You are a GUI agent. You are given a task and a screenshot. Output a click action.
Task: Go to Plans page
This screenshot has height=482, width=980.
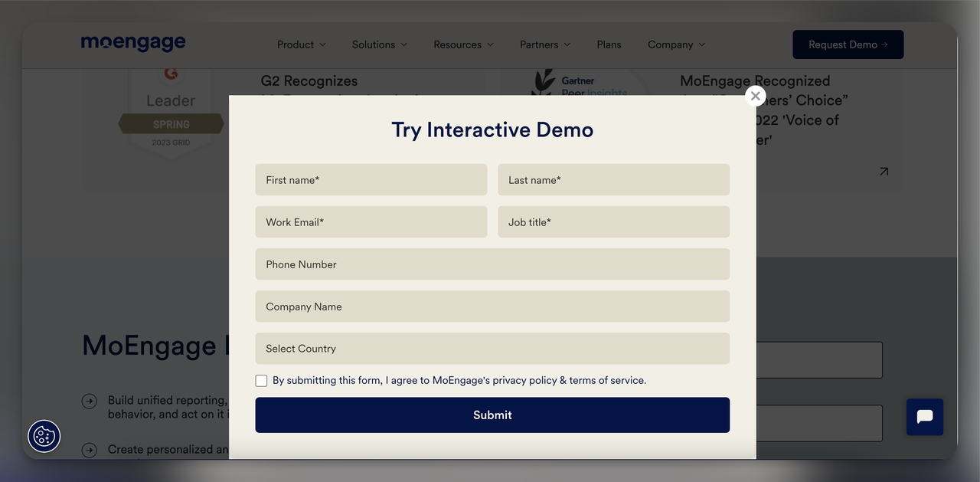point(609,44)
